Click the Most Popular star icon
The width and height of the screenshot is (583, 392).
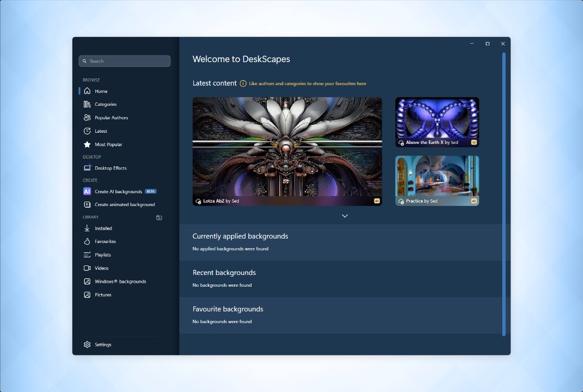coord(87,144)
